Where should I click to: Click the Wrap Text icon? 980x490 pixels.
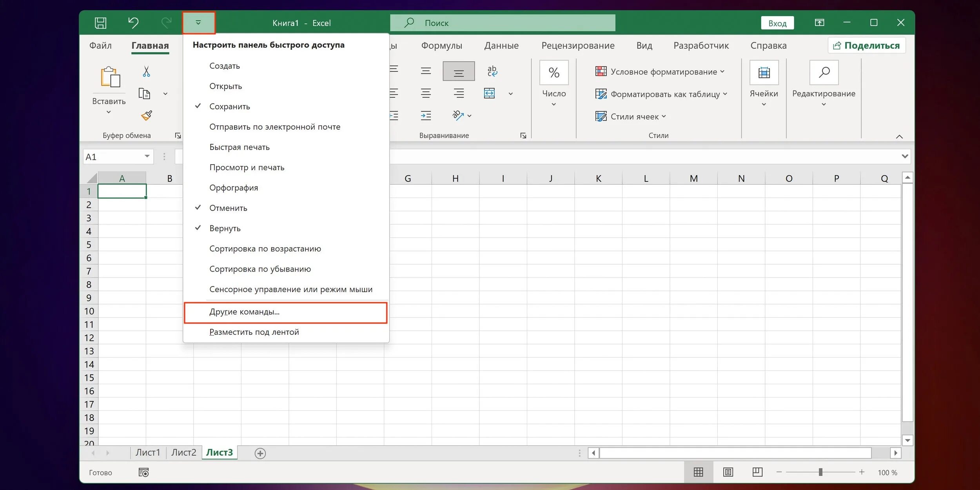(x=492, y=71)
